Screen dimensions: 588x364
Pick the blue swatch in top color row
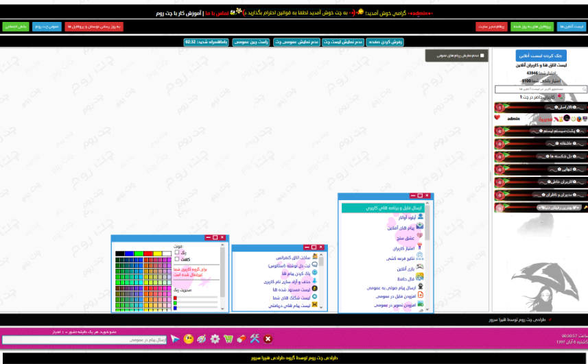(x=130, y=254)
